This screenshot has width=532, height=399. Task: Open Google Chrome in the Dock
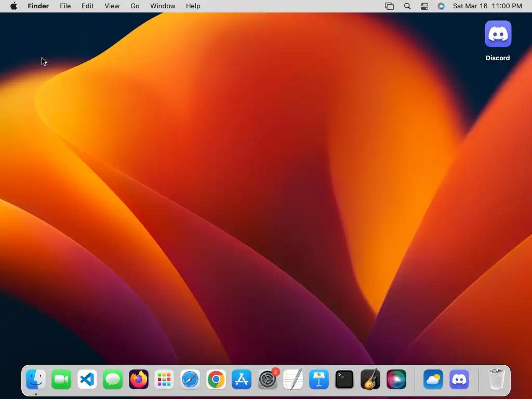216,379
